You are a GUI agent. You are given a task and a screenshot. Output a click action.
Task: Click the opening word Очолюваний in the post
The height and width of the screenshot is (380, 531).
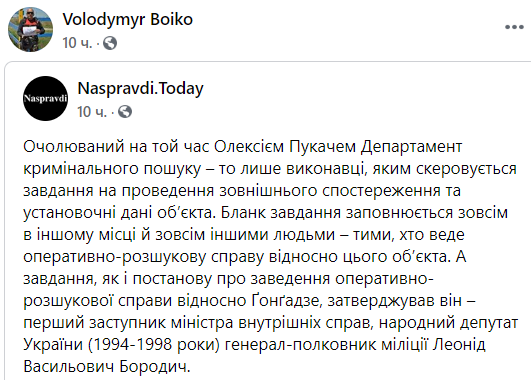click(74, 147)
